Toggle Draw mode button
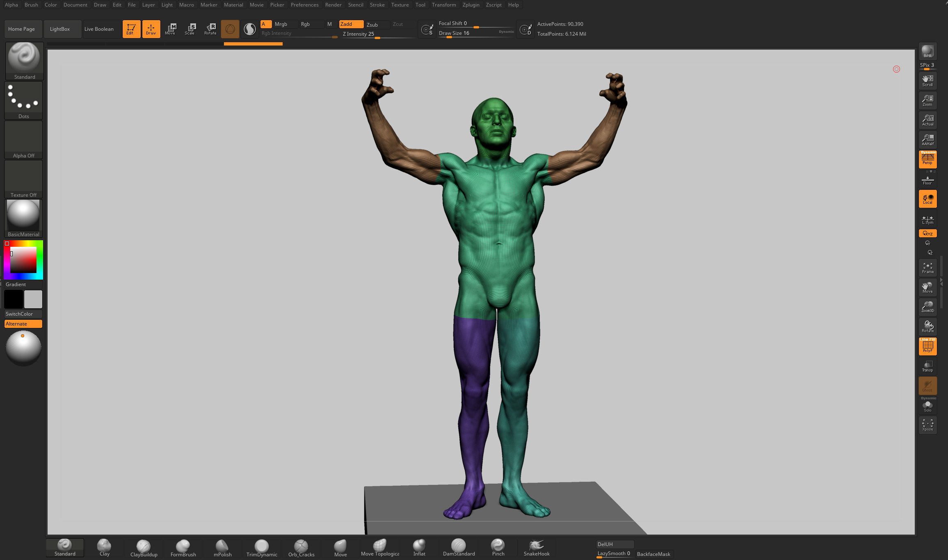The image size is (948, 560). pos(151,29)
